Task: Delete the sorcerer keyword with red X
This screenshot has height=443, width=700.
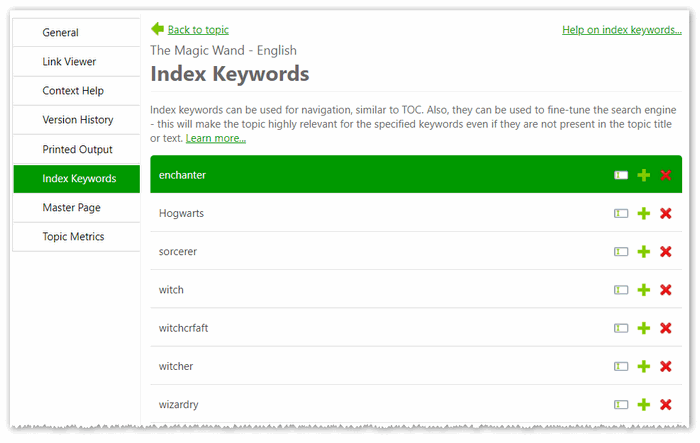Action: point(666,251)
